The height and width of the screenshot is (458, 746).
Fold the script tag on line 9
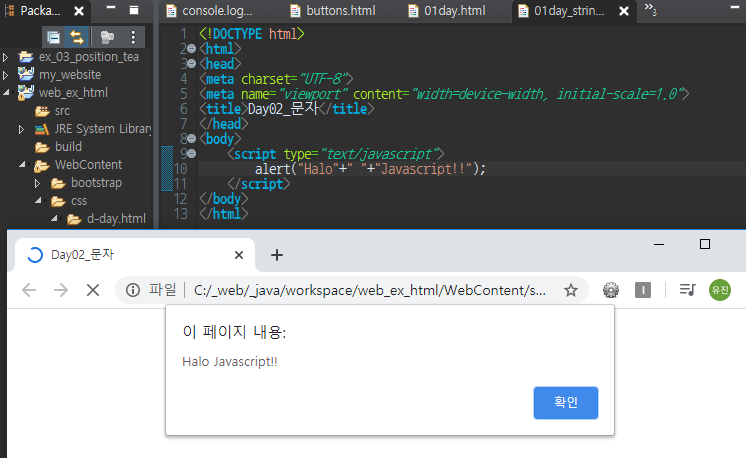click(191, 154)
